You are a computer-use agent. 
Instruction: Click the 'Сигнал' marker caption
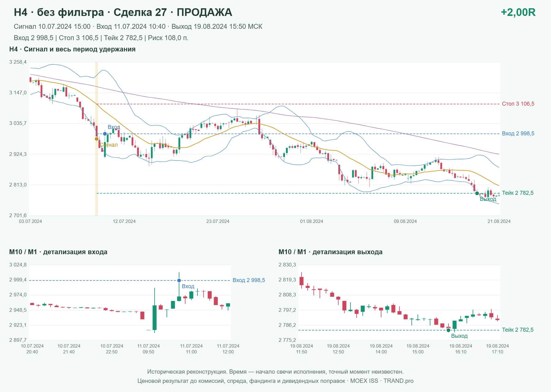tap(109, 145)
